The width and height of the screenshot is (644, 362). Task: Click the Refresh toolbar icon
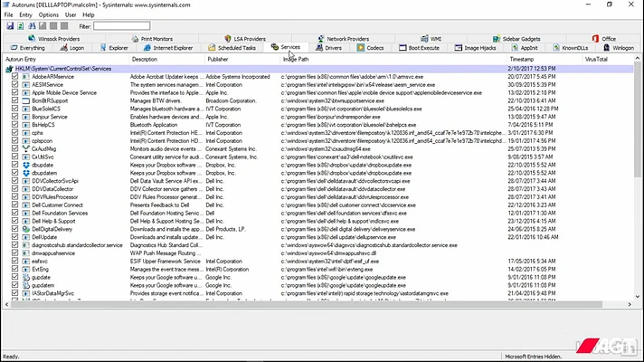coord(21,26)
